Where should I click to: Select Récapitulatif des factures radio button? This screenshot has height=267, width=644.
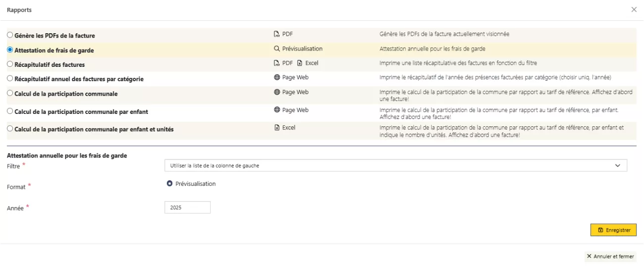click(x=10, y=64)
